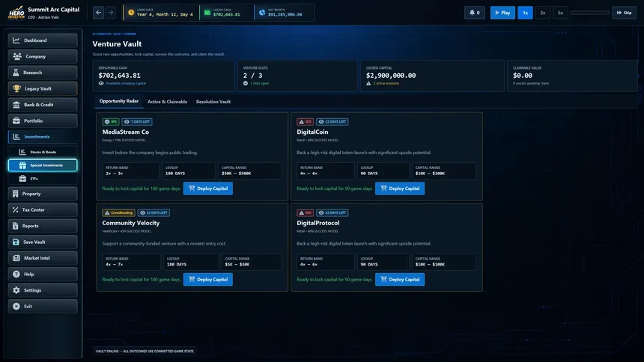644x362 pixels.
Task: Click the Venture Vault heading
Action: (117, 44)
